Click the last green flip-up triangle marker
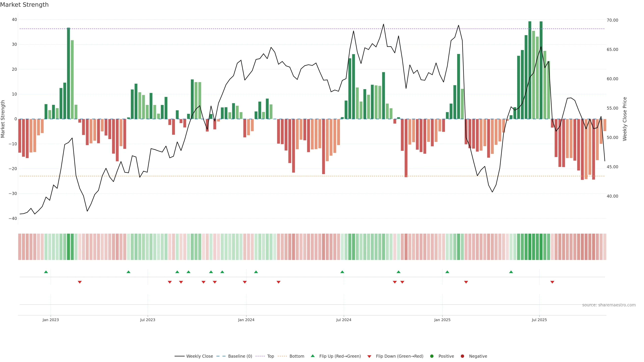 (x=511, y=272)
